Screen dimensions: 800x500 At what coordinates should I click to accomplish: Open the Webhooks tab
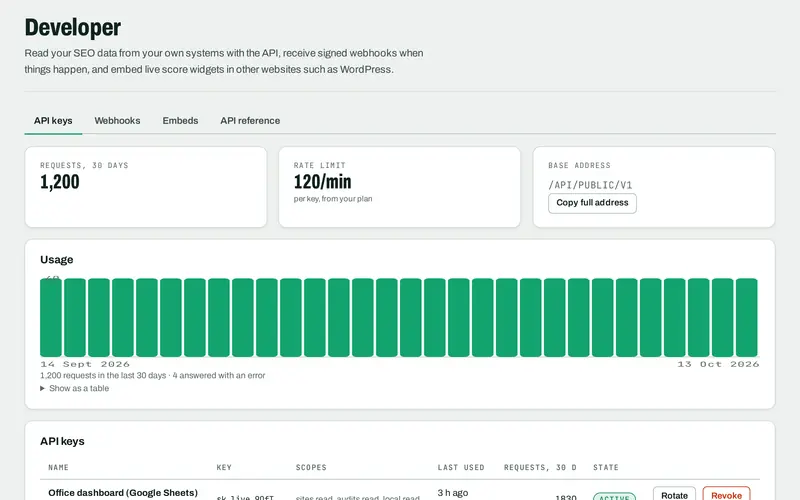(117, 121)
